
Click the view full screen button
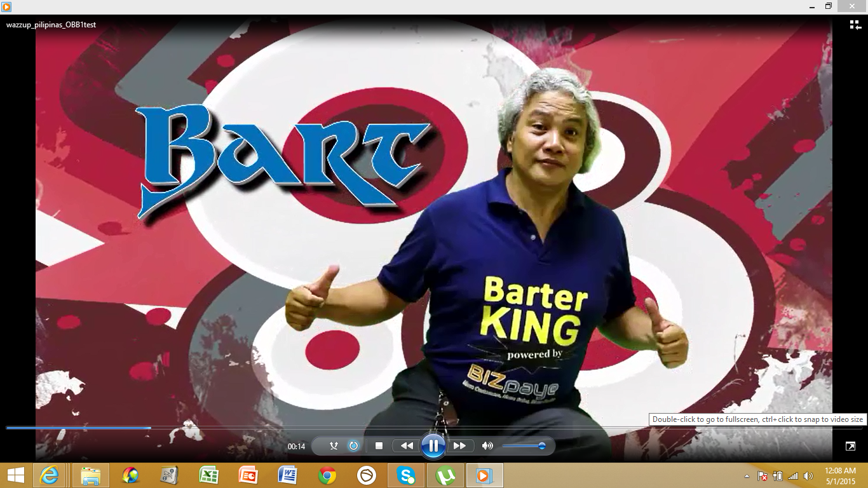coord(850,446)
